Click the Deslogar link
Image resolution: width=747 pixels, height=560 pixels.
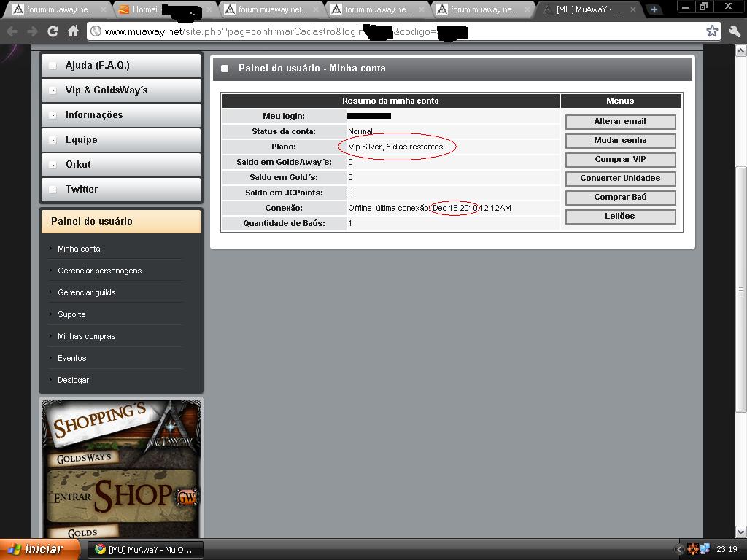74,380
